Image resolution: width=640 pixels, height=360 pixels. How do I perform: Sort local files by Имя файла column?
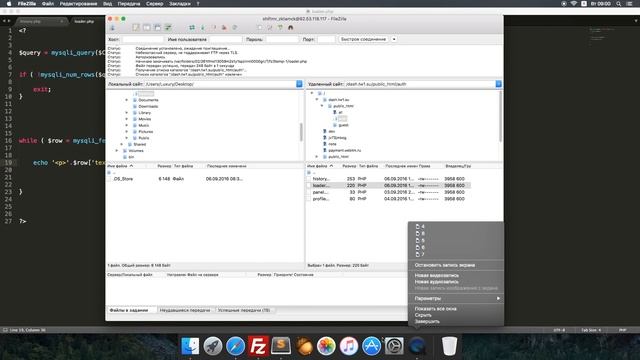click(x=120, y=166)
